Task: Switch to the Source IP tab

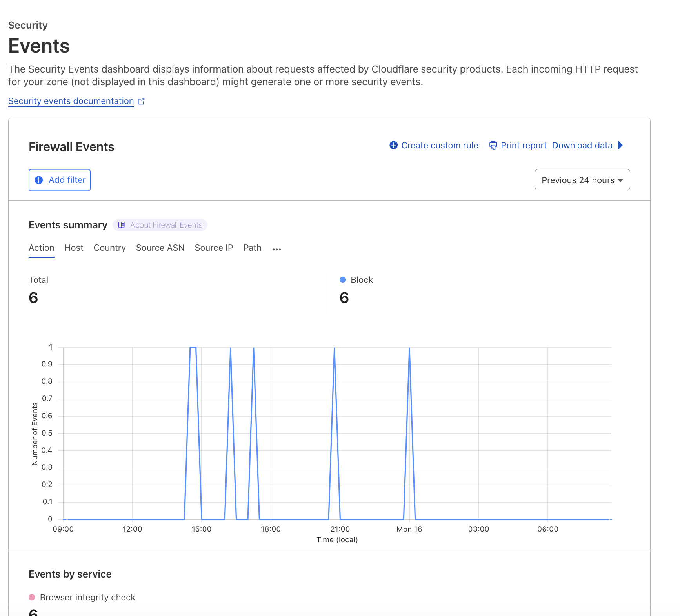Action: pyautogui.click(x=214, y=248)
